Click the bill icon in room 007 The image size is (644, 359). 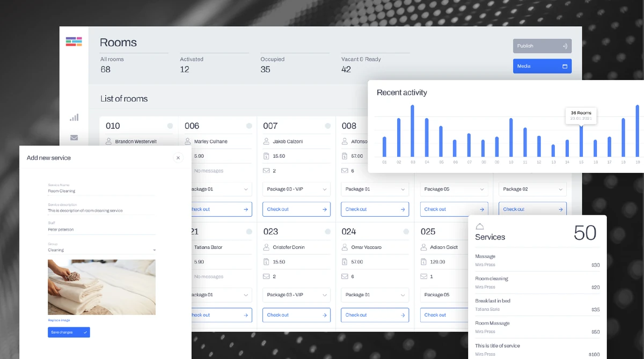(x=266, y=156)
